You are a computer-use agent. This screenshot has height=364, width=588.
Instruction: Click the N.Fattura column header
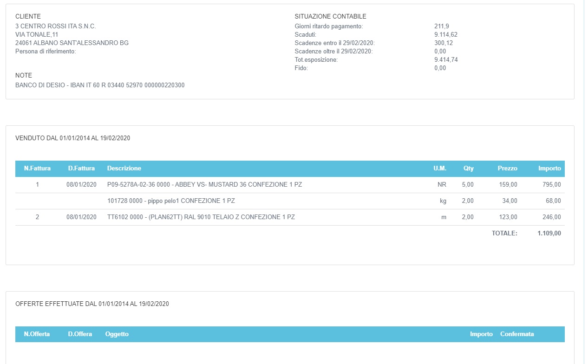pyautogui.click(x=37, y=169)
